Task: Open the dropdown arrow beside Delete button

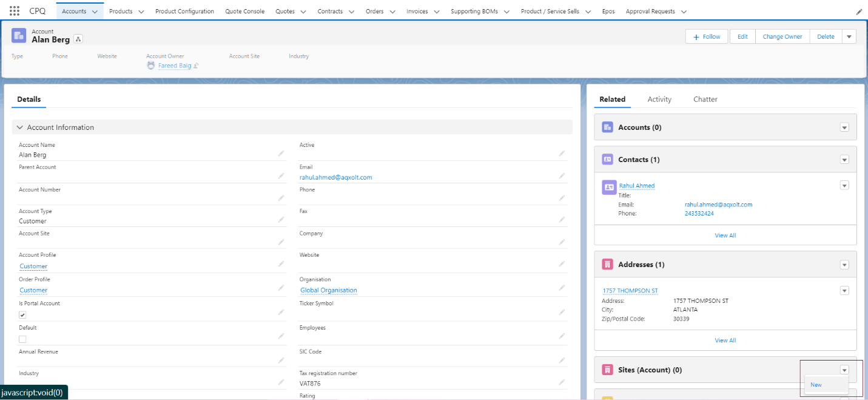Action: (849, 36)
